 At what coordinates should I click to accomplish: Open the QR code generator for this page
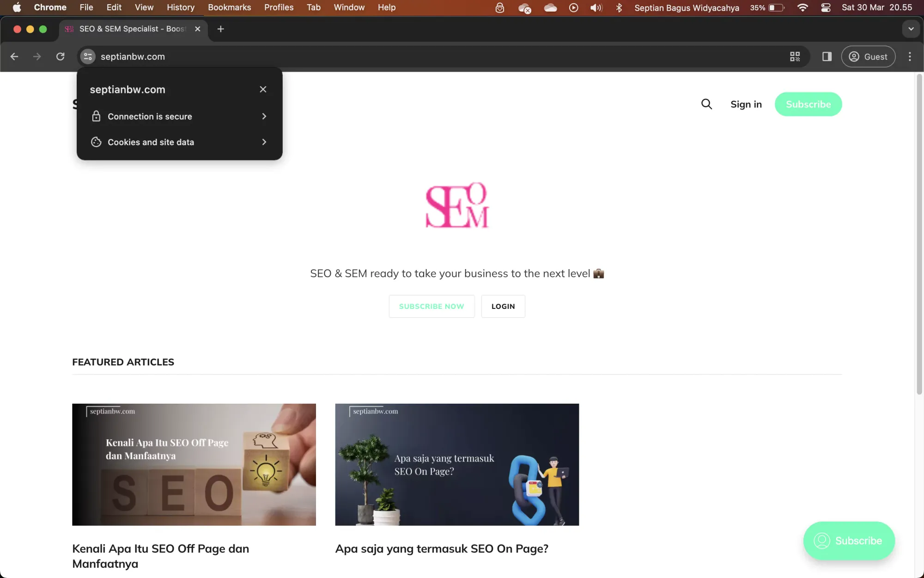[x=796, y=56]
